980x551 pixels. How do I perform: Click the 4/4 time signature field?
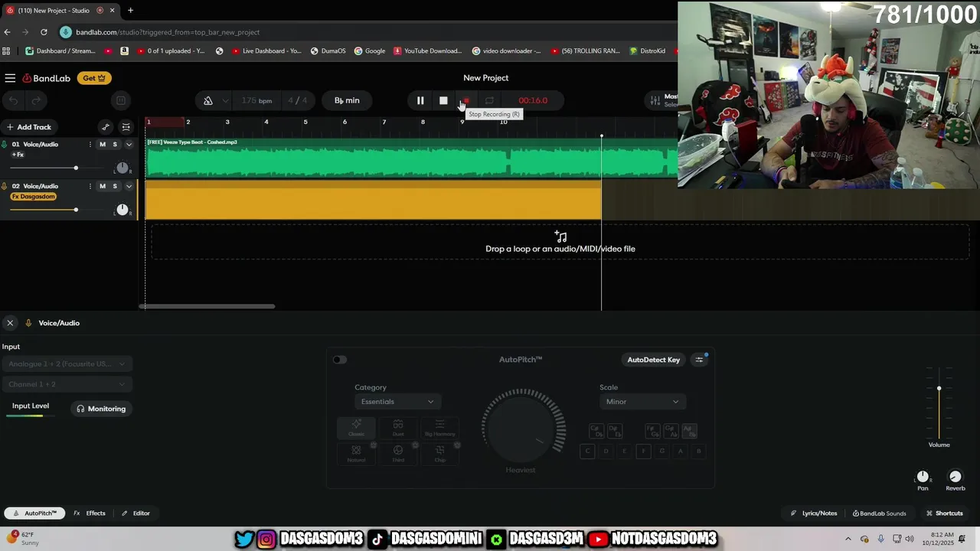click(298, 100)
